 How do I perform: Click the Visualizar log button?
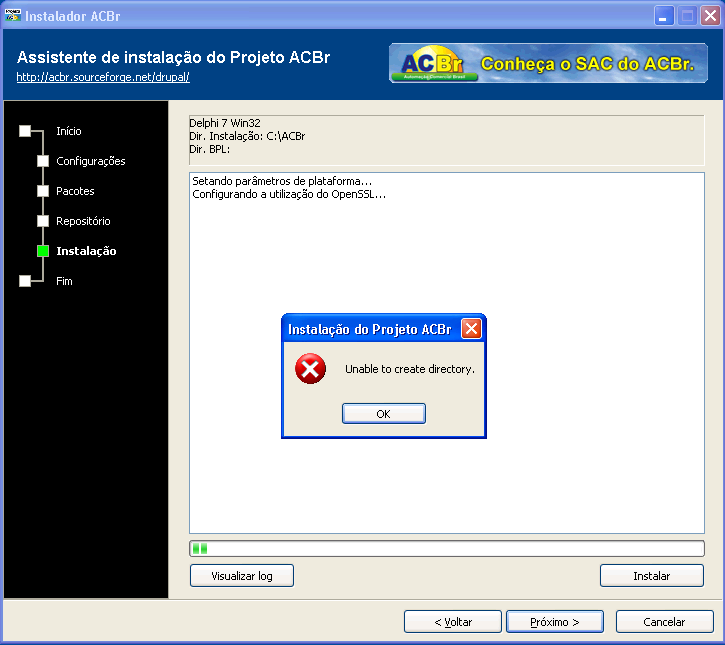tap(242, 576)
